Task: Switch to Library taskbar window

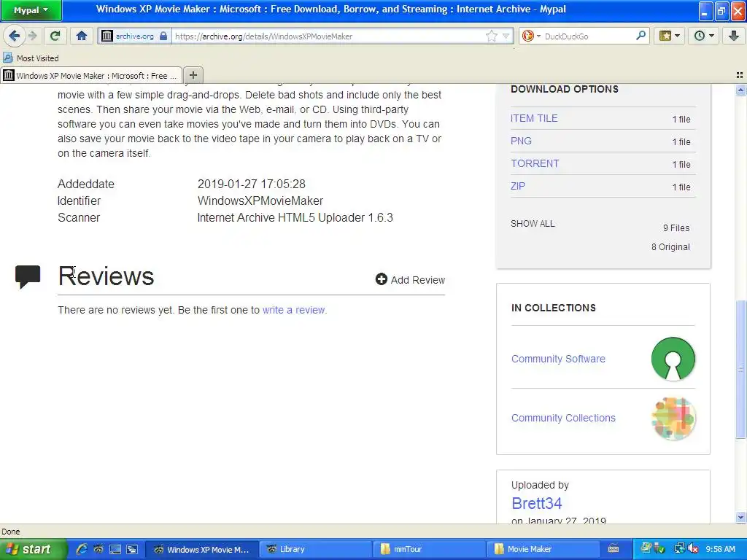Action: click(x=315, y=549)
